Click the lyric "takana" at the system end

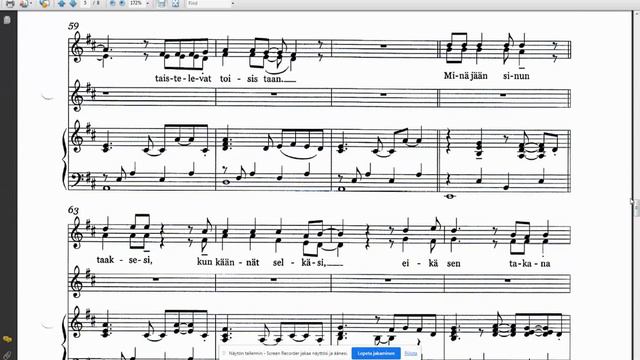click(x=530, y=264)
